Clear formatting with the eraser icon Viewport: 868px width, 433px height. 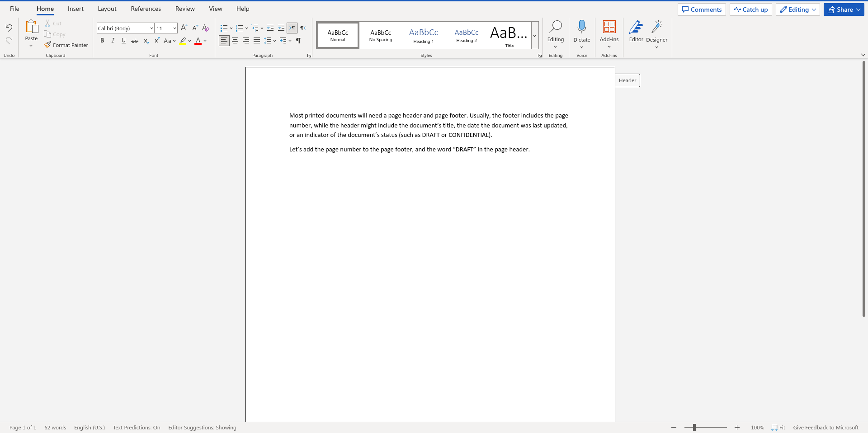pos(206,28)
